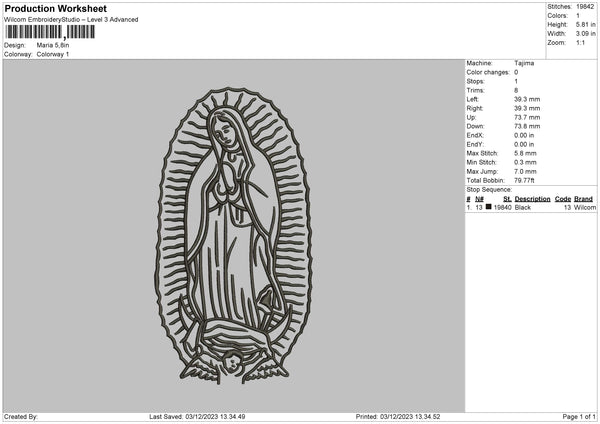Viewport: 600px width, 424px height.
Task: Click the Max Stitch value 5.8 mm
Action: pos(525,153)
